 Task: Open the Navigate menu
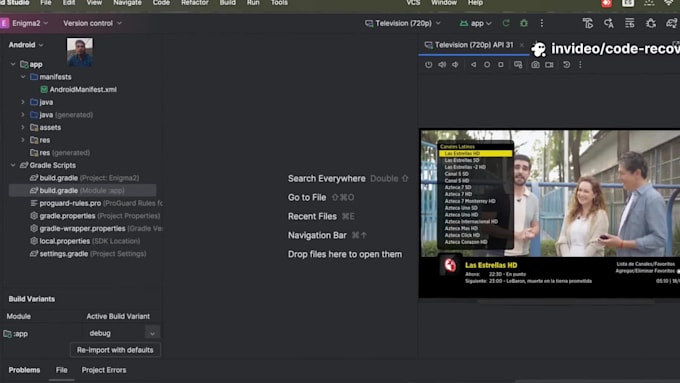point(127,3)
